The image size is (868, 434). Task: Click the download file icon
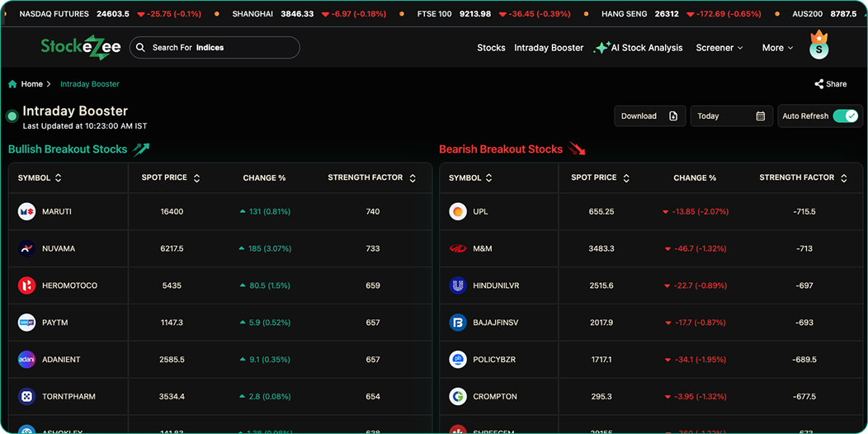point(673,116)
